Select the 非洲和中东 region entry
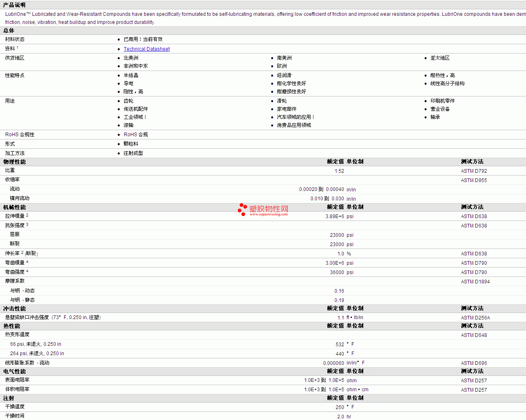The width and height of the screenshot is (526, 420). pos(136,66)
